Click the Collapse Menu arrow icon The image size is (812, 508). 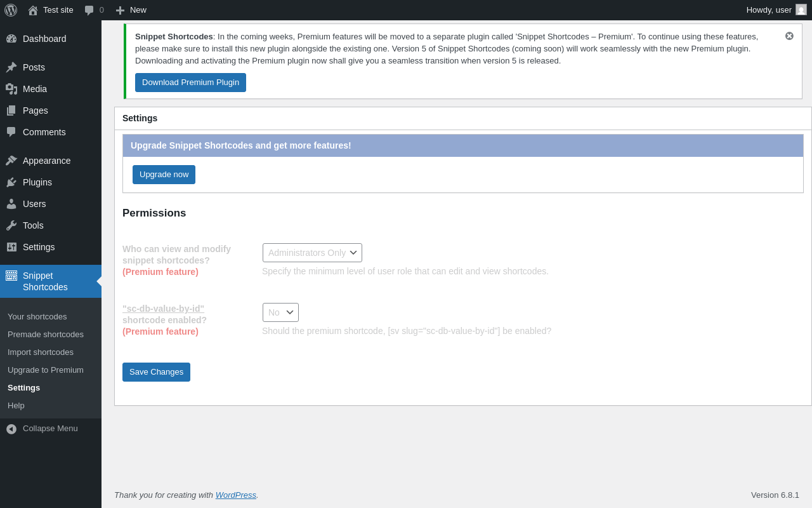pyautogui.click(x=11, y=429)
